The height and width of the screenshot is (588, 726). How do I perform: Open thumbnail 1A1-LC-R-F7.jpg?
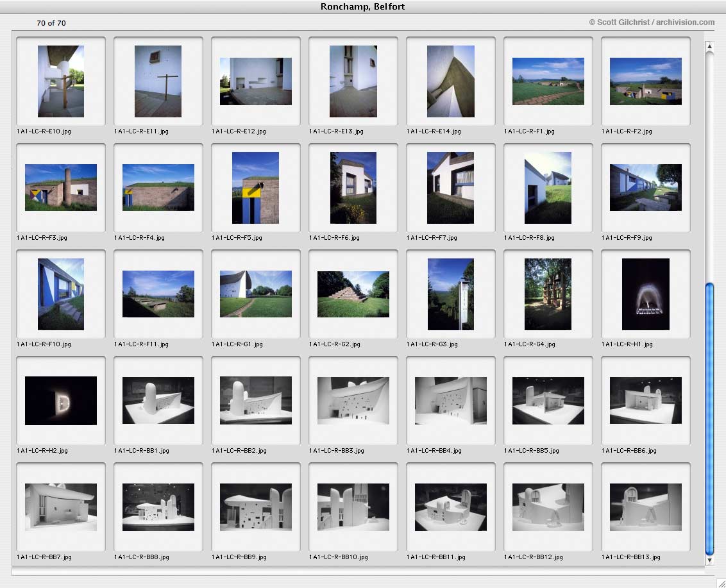tap(450, 187)
